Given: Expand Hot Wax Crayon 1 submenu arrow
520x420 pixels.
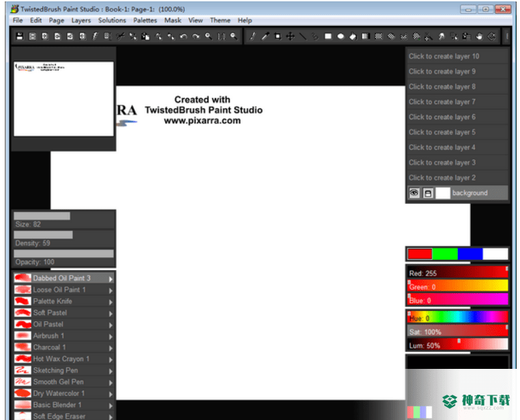Looking at the screenshot, I should [x=111, y=359].
